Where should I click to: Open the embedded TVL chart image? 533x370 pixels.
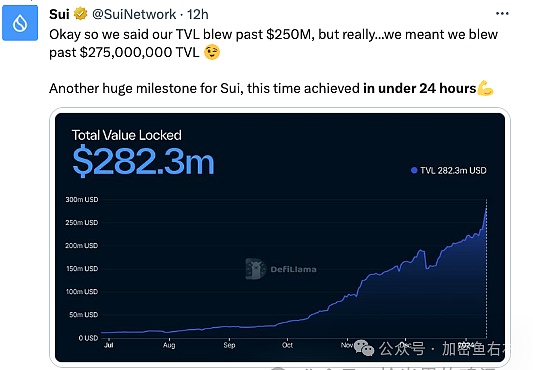tap(280, 237)
